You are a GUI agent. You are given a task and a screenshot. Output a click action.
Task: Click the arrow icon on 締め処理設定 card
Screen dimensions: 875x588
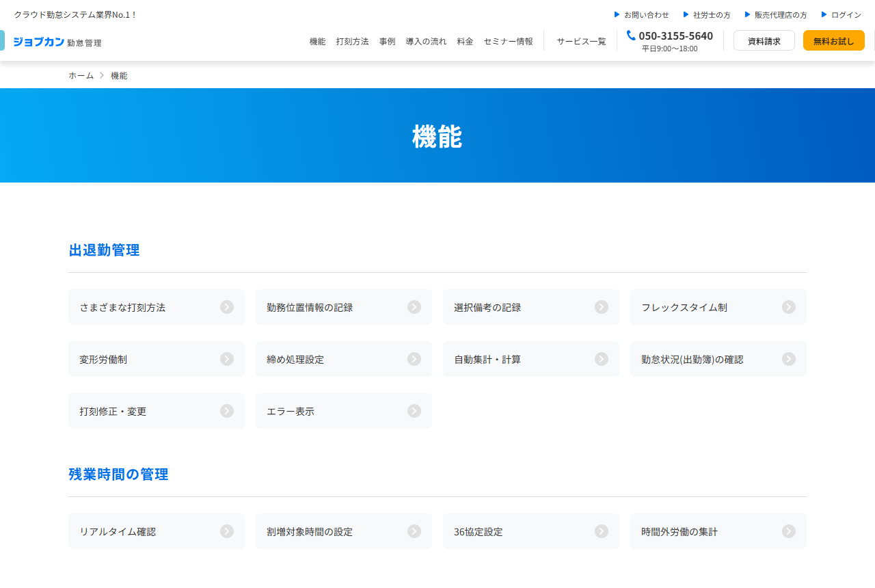point(414,359)
